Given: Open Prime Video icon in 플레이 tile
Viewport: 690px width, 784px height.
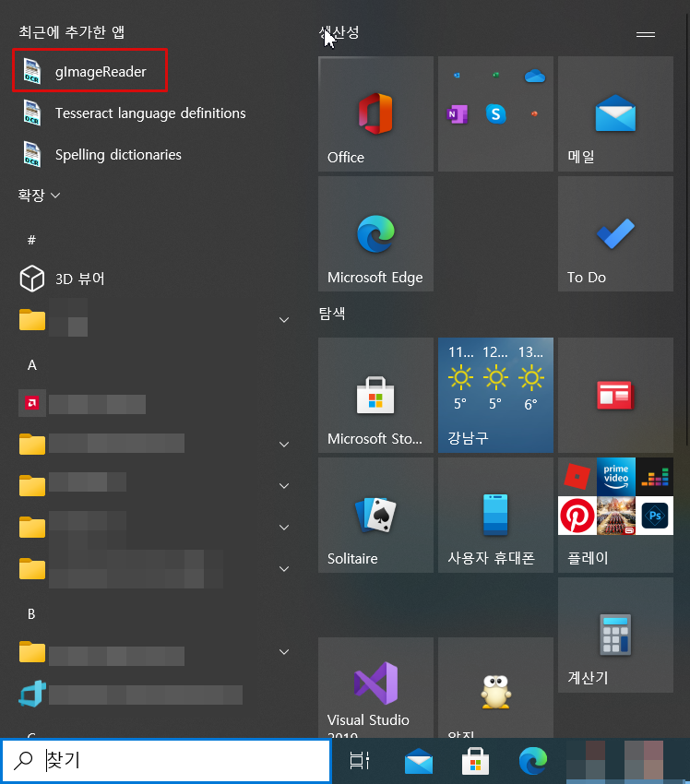Looking at the screenshot, I should (x=616, y=477).
